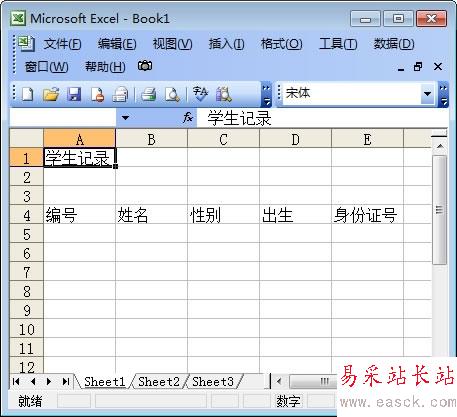457x417 pixels.
Task: Open the 格式(O) menu
Action: 282,44
